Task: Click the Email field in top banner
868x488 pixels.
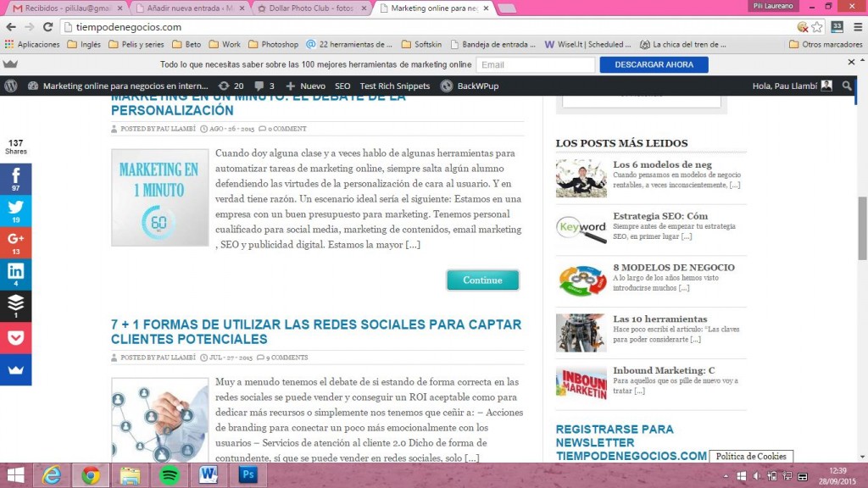Action: click(x=534, y=64)
